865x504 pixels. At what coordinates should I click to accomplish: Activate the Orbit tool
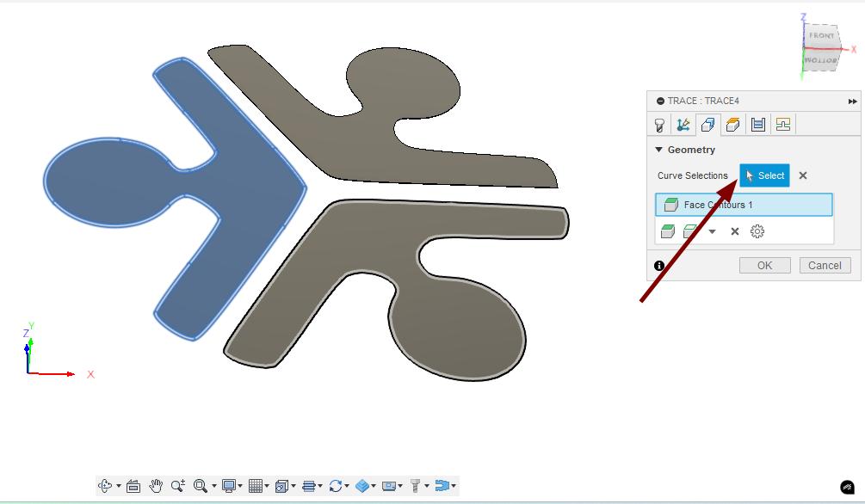tap(105, 486)
